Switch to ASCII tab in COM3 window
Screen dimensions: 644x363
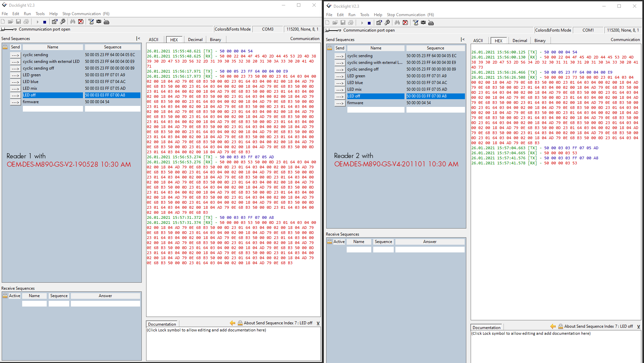click(154, 40)
